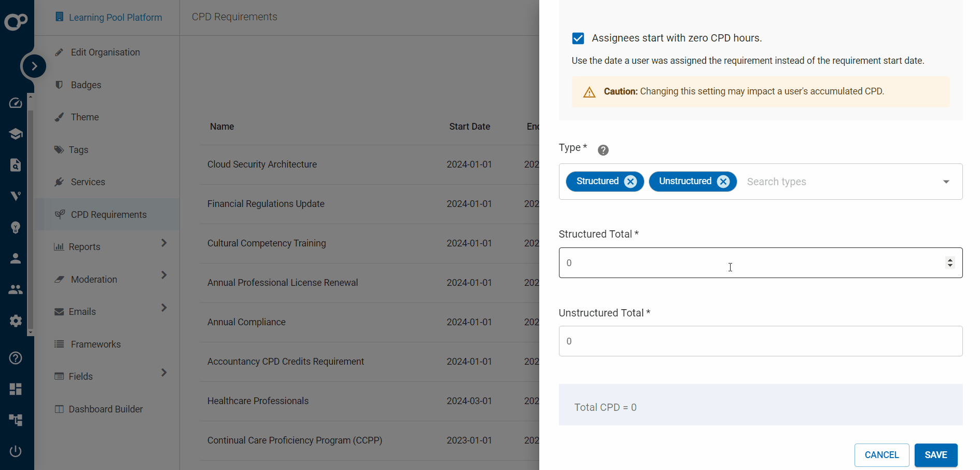
Task: Open the Dashboard Builder panel icon
Action: click(59, 409)
